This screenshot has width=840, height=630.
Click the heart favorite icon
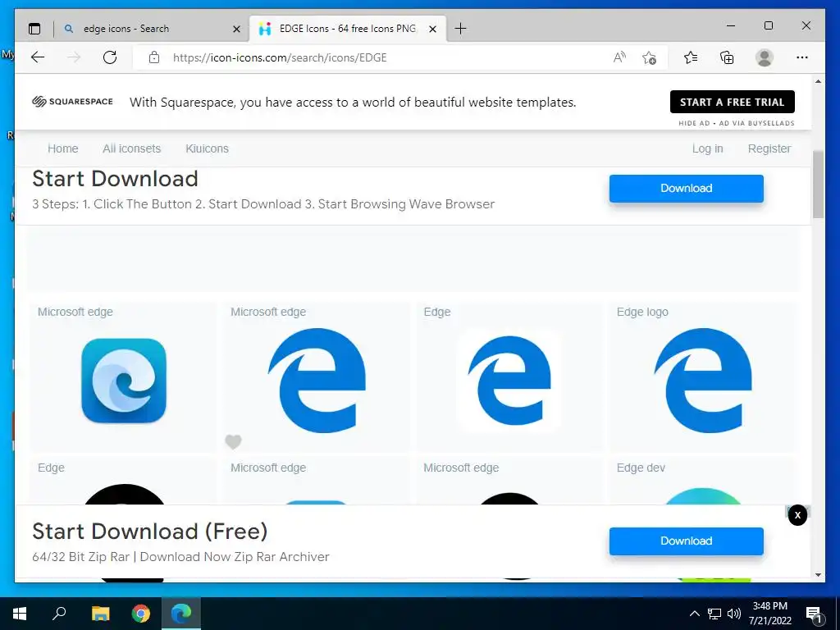tap(233, 442)
